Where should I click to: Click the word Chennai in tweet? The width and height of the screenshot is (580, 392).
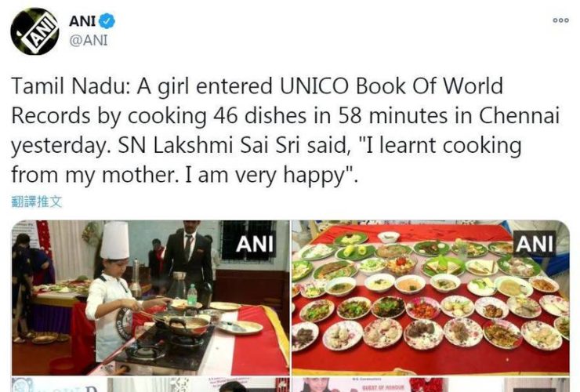tap(519, 115)
